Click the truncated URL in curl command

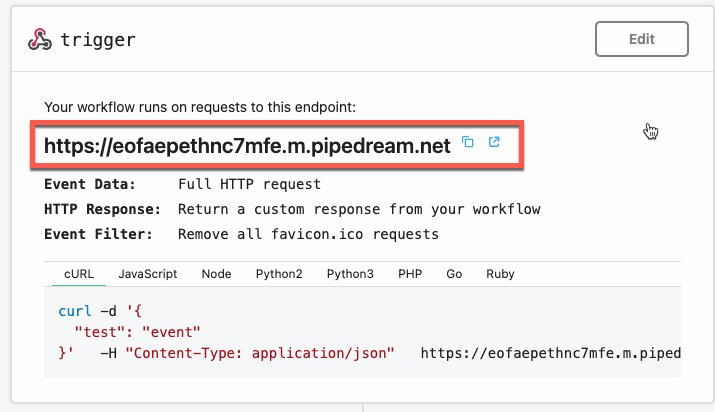550,353
